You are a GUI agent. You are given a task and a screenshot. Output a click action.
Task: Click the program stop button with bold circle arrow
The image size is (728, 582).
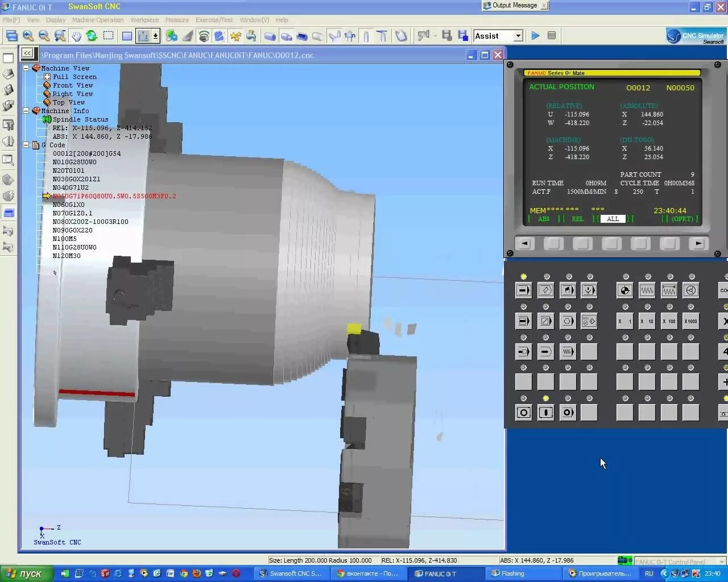point(568,413)
